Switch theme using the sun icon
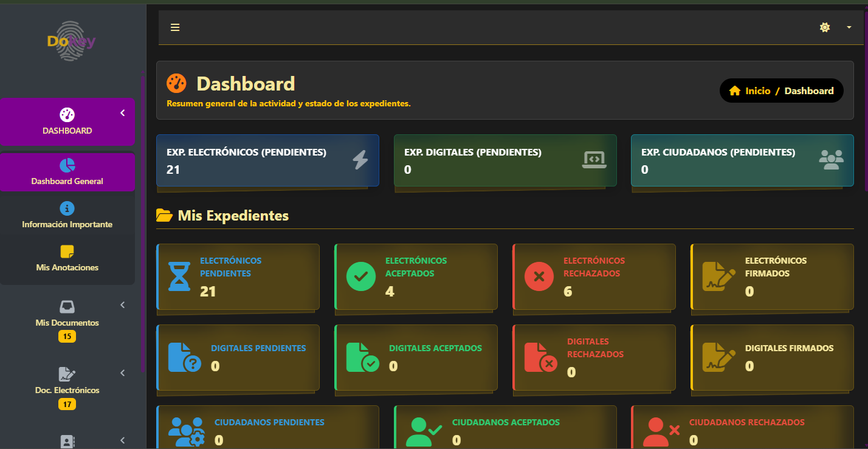 pos(824,27)
